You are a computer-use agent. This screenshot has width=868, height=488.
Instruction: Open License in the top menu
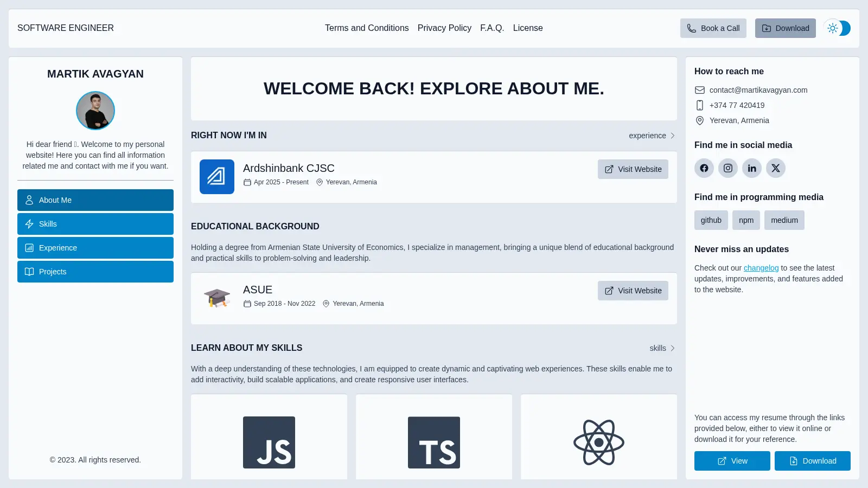tap(528, 28)
